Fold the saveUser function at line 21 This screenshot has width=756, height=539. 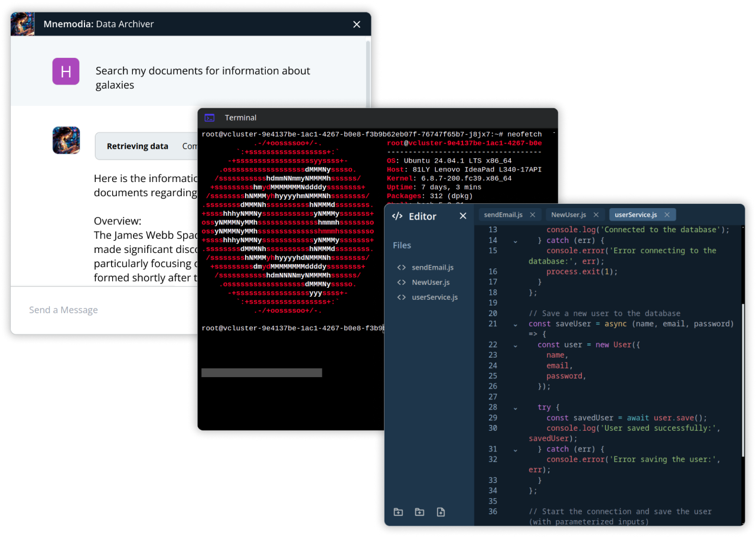point(515,324)
